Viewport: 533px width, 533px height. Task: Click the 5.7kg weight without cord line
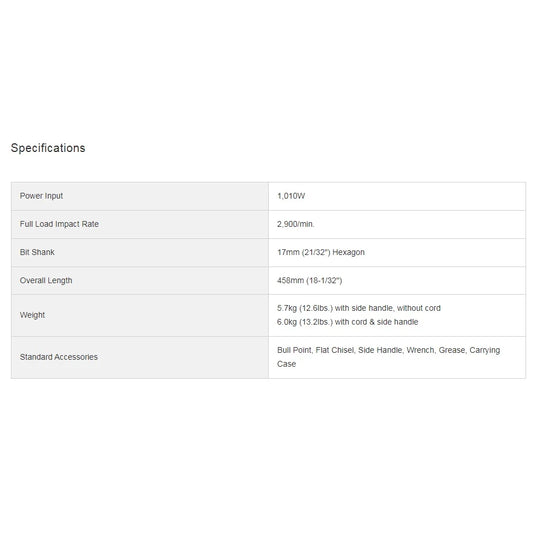pos(359,308)
